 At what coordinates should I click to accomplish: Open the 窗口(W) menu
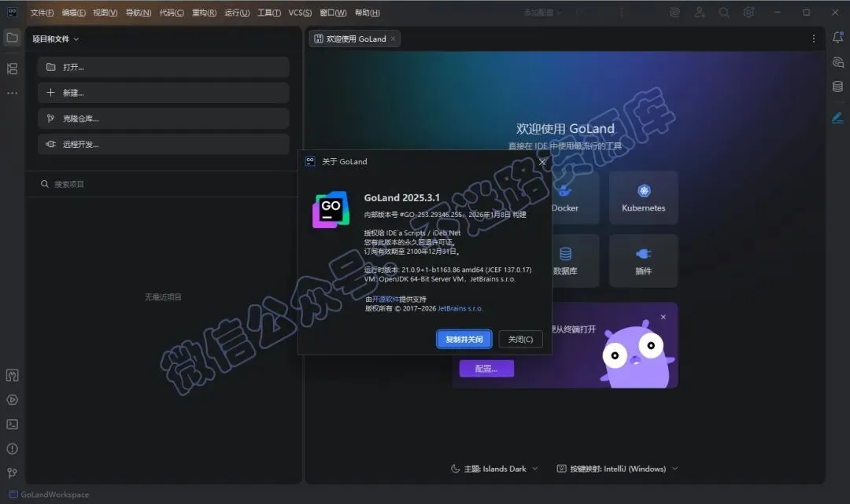click(x=333, y=13)
